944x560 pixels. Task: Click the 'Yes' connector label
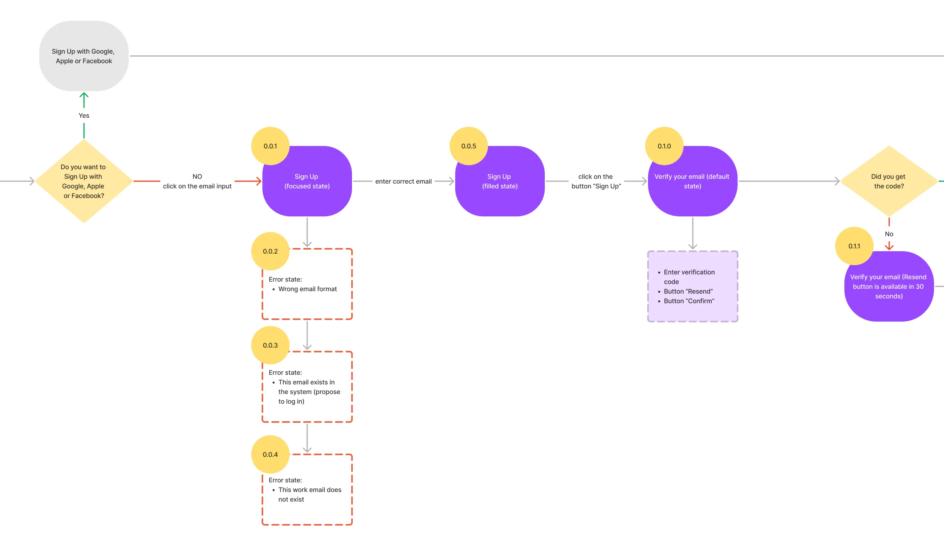84,116
